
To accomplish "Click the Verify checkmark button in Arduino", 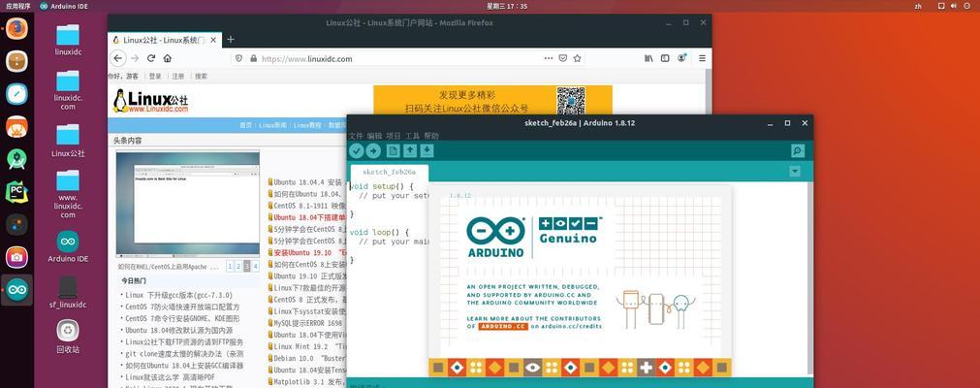I will click(x=357, y=150).
